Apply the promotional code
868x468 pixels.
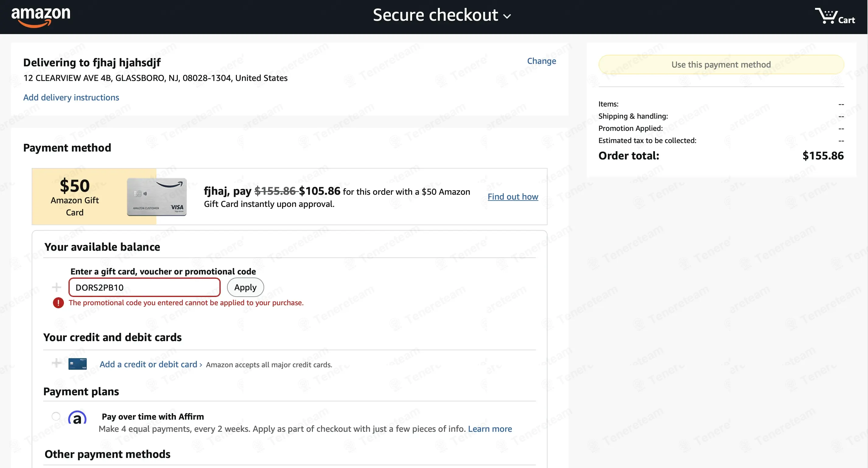click(245, 288)
